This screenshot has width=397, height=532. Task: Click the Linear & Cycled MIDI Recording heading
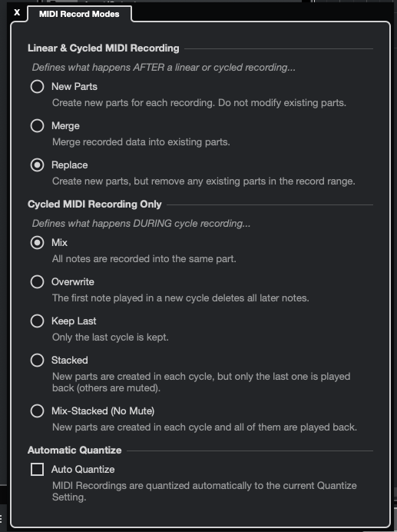(104, 48)
